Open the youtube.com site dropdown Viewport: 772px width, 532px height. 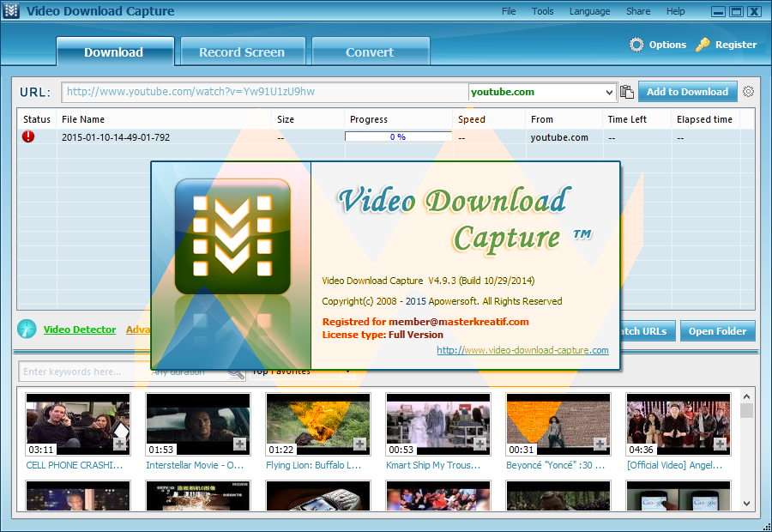[609, 92]
